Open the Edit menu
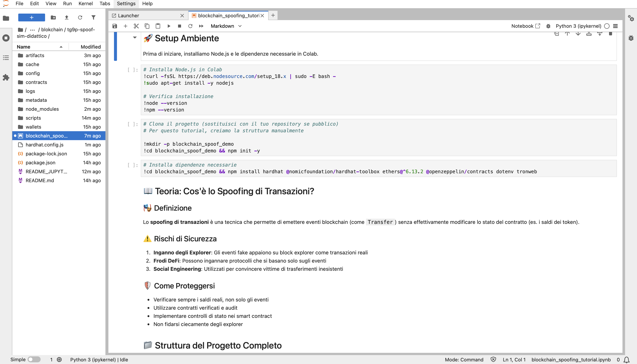This screenshot has width=637, height=364. pos(34,4)
